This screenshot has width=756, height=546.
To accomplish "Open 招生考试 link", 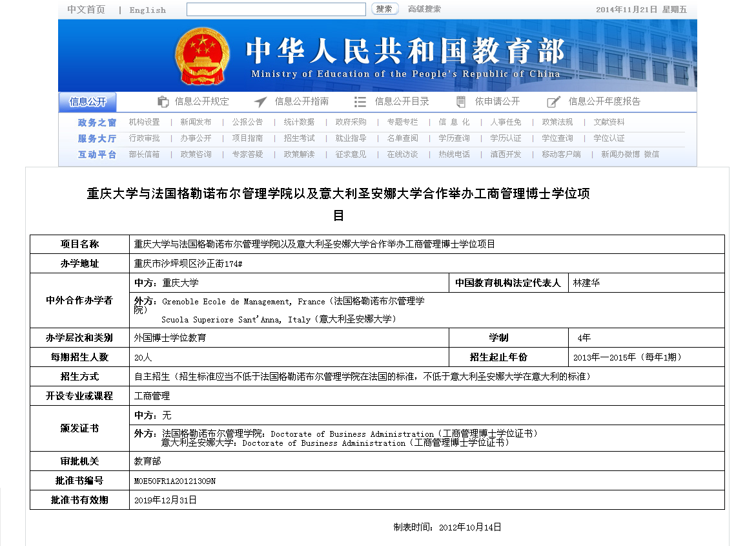I will point(299,138).
